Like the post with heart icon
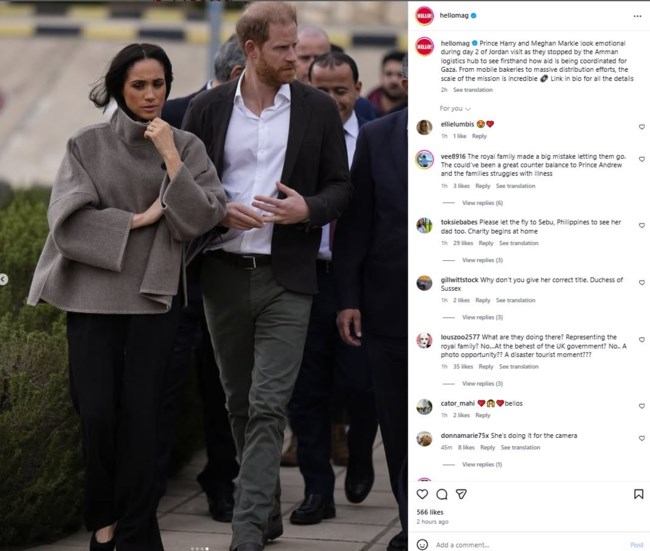This screenshot has height=551, width=650. point(422,494)
